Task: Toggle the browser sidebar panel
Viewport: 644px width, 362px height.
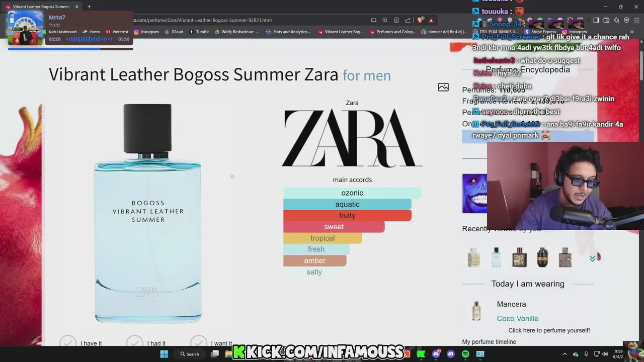Action: coord(596,20)
